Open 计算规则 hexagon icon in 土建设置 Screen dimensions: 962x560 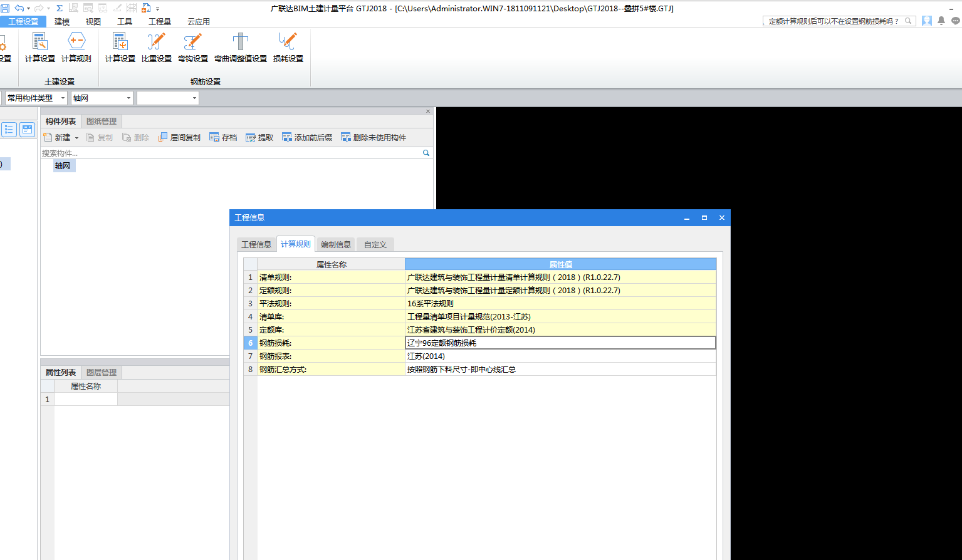76,48
